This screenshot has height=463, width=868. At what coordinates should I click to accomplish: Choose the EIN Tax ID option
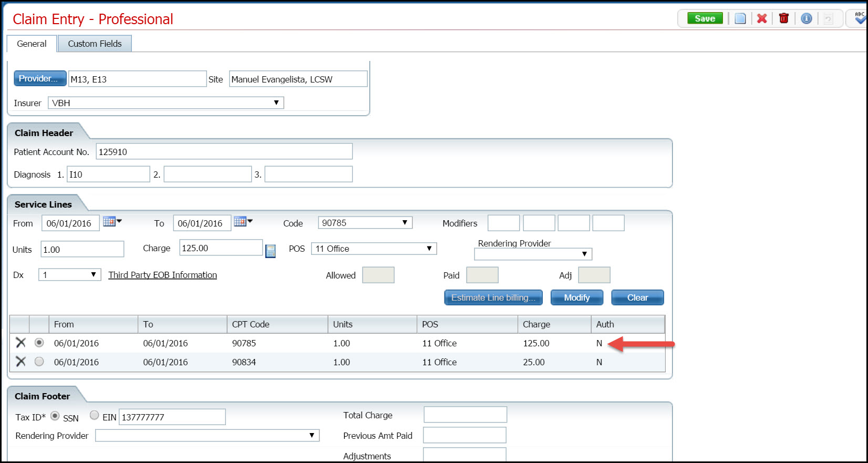(x=95, y=415)
